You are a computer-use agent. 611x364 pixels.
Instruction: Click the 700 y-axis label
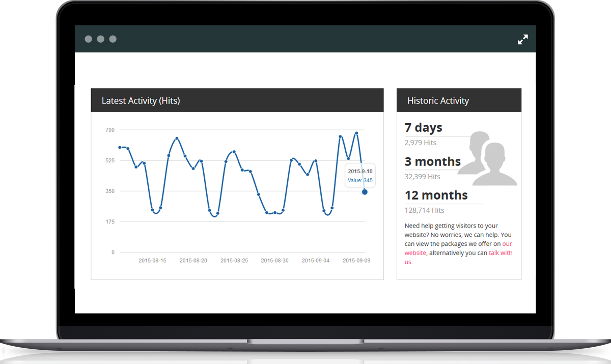110,130
